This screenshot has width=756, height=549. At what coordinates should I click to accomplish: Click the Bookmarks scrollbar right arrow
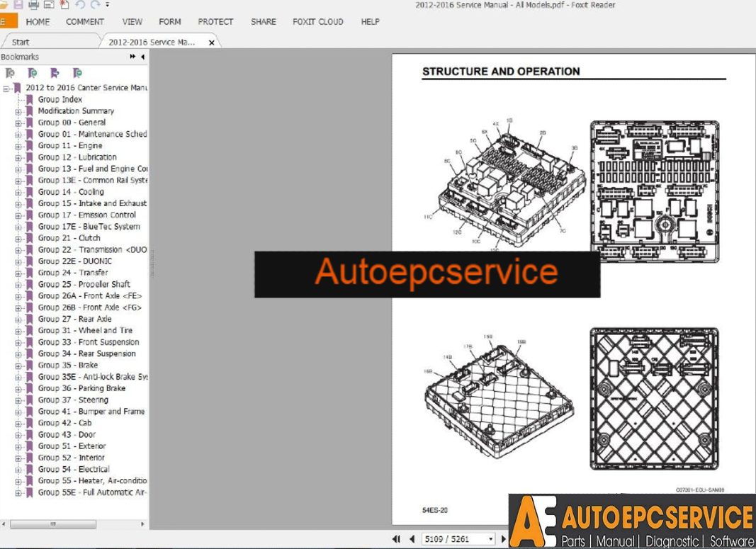[142, 524]
